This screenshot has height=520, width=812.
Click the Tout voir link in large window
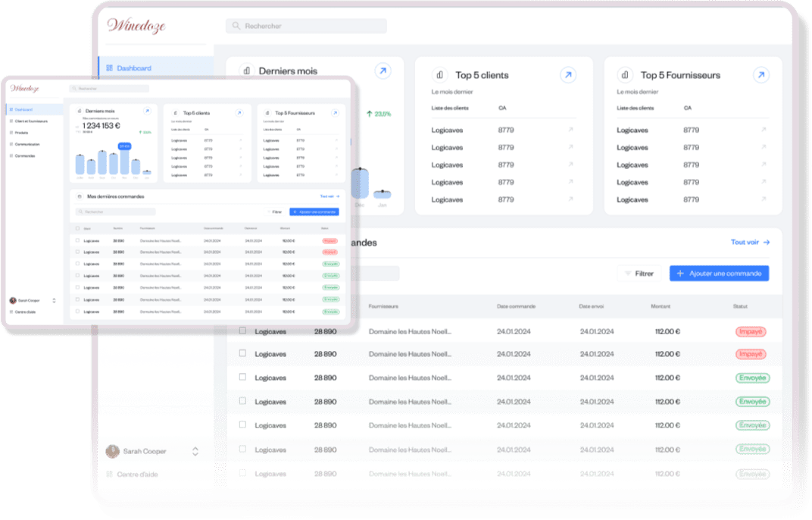tap(749, 243)
